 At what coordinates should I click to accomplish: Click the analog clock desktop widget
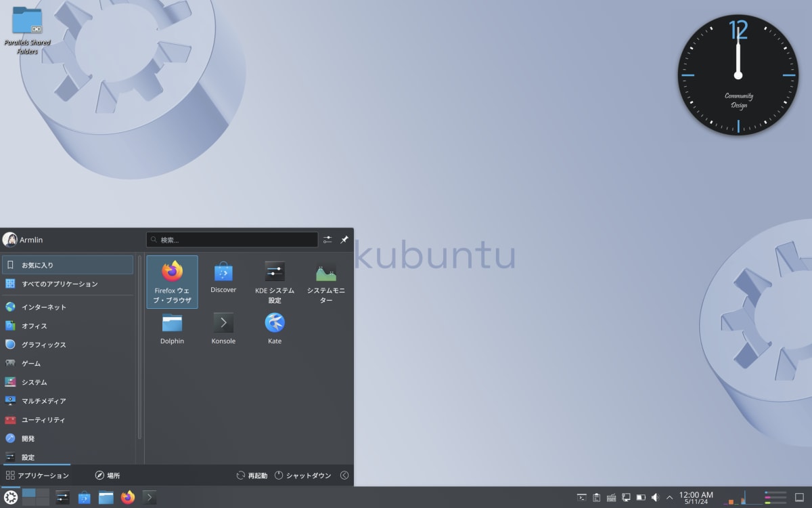point(738,75)
